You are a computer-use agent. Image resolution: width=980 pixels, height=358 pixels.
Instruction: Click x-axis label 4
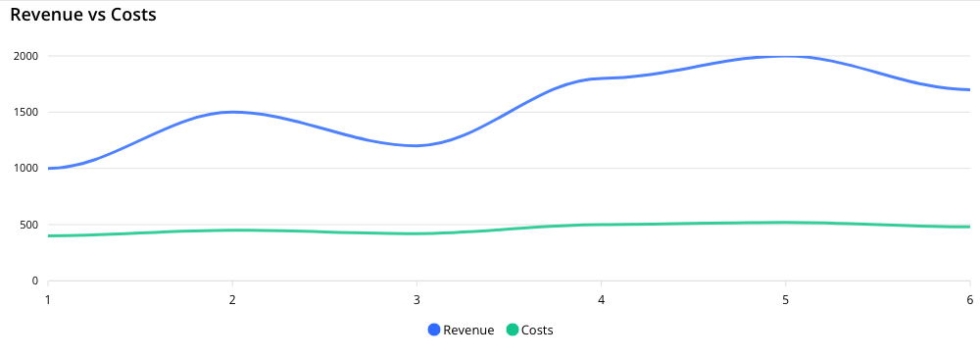pyautogui.click(x=602, y=300)
